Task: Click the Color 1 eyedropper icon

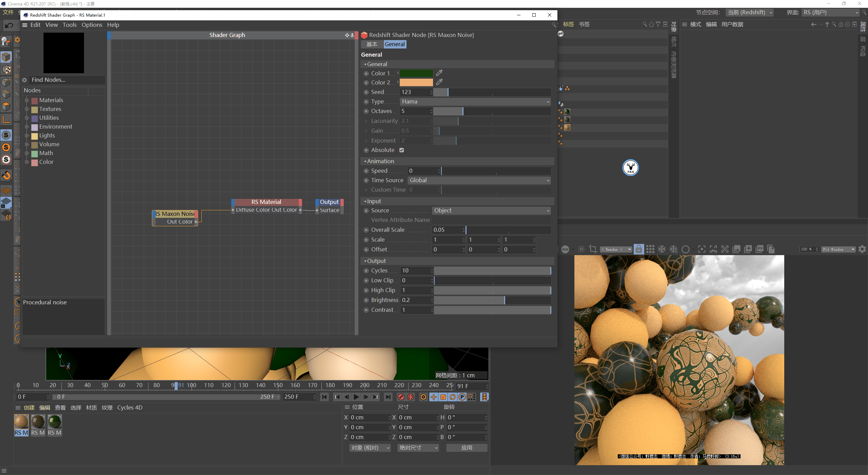Action: (x=439, y=73)
